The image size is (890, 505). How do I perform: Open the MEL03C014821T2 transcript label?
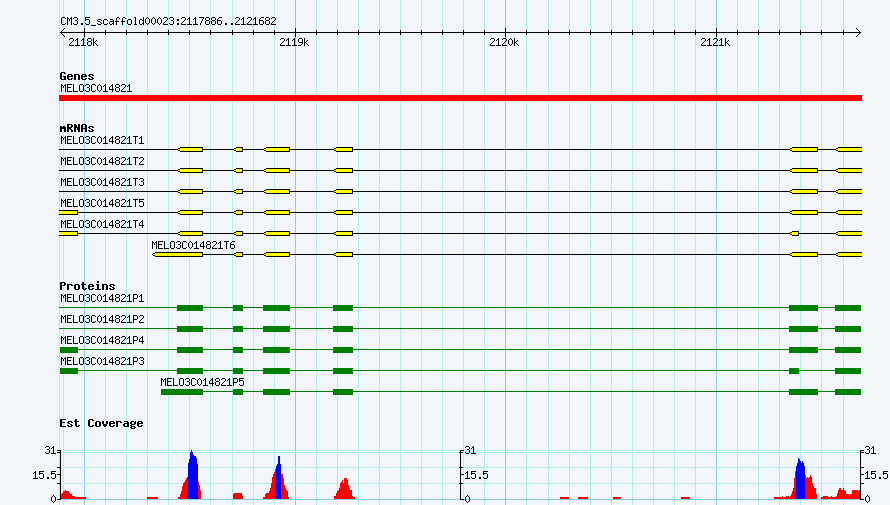[102, 161]
